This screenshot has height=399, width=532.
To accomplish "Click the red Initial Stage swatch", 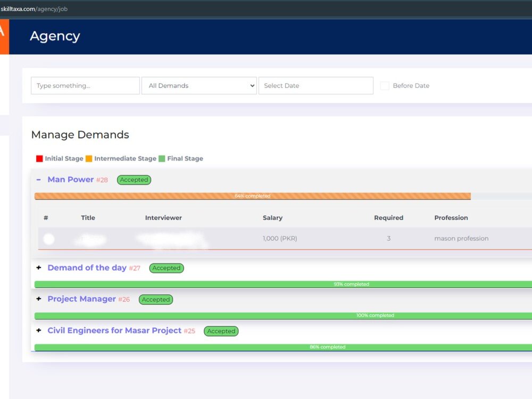I will pos(39,159).
